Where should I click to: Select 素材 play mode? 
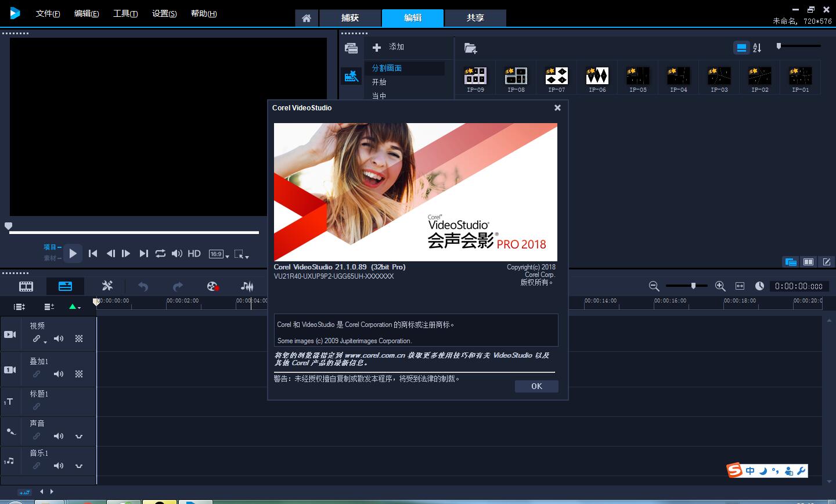pos(52,258)
